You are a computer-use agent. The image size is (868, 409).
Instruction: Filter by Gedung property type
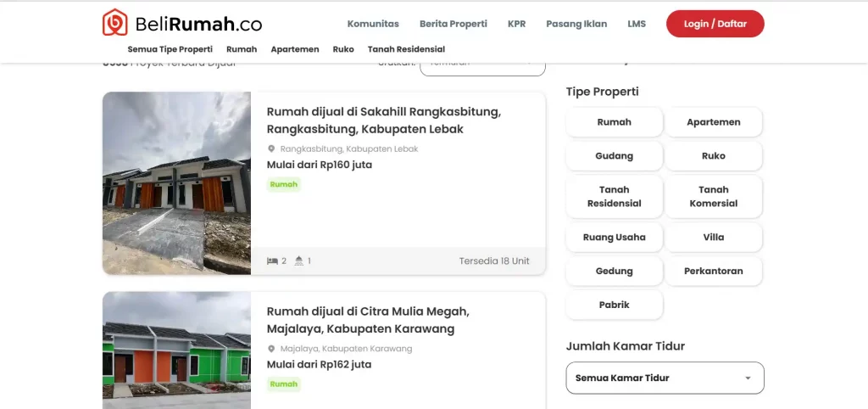tap(614, 271)
